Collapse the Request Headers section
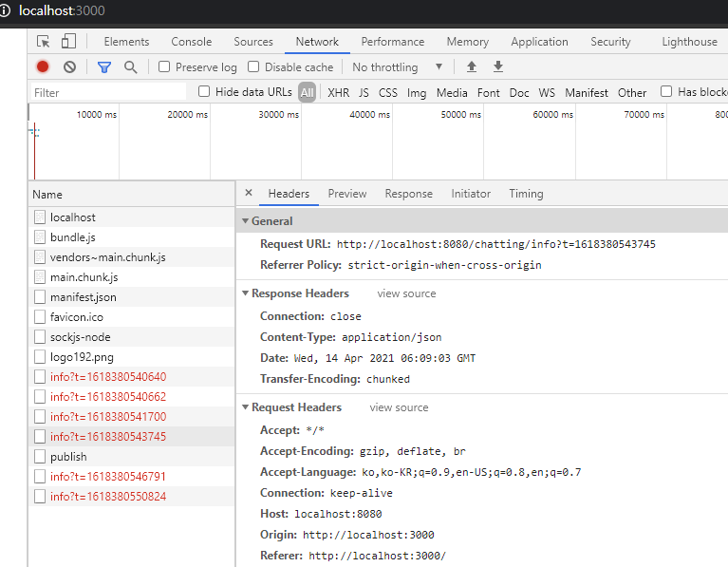728x567 pixels. click(245, 407)
